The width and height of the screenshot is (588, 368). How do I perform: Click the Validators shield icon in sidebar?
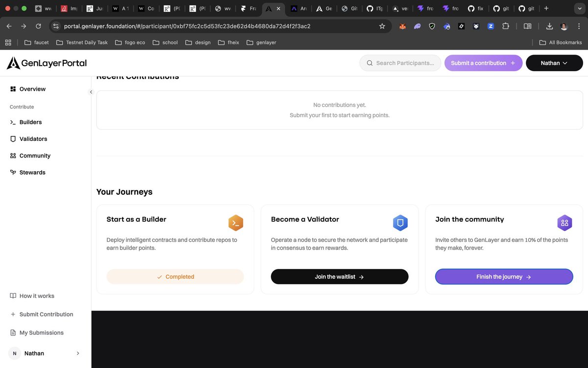point(13,139)
